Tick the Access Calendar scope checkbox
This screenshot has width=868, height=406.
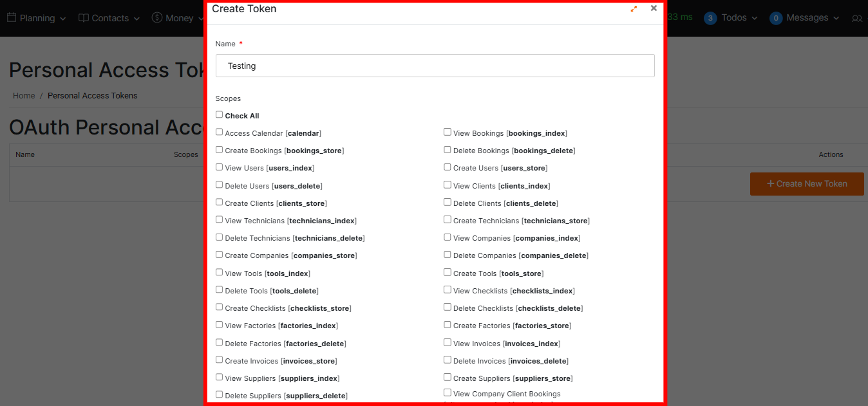(220, 132)
